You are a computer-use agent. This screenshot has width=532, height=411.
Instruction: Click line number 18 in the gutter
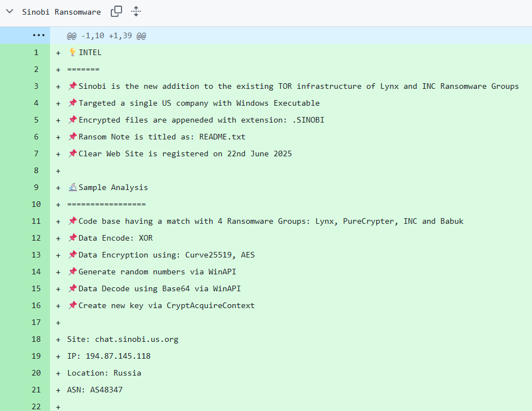(36, 339)
